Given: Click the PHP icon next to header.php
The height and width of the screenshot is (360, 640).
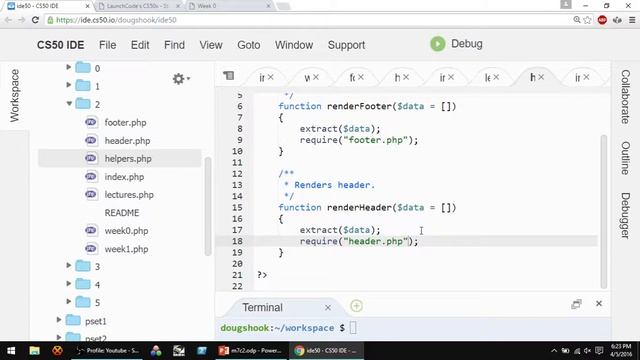Looking at the screenshot, I should (x=91, y=140).
